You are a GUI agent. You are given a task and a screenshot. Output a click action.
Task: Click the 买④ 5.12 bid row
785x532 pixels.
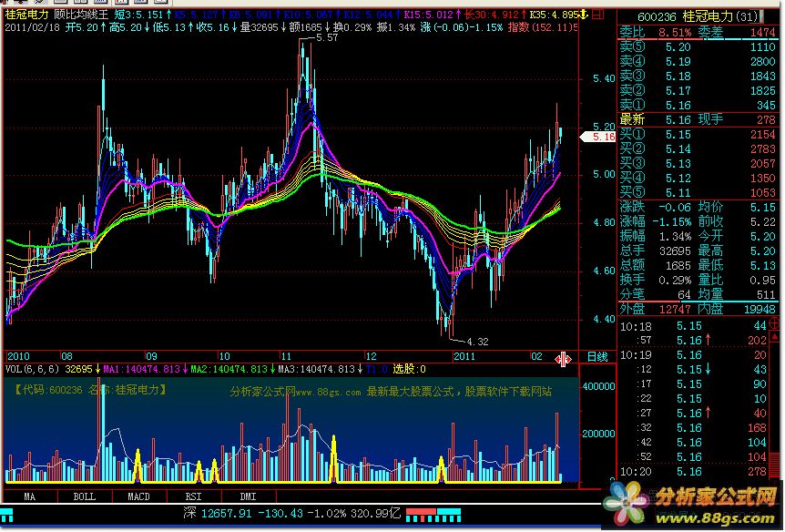698,178
